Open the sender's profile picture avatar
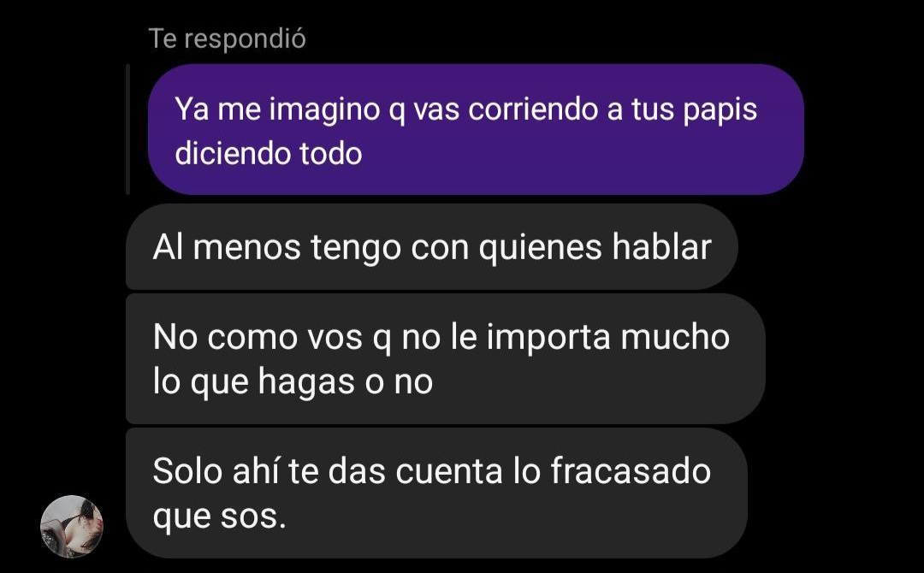Viewport: 924px width, 573px height. coord(71,526)
